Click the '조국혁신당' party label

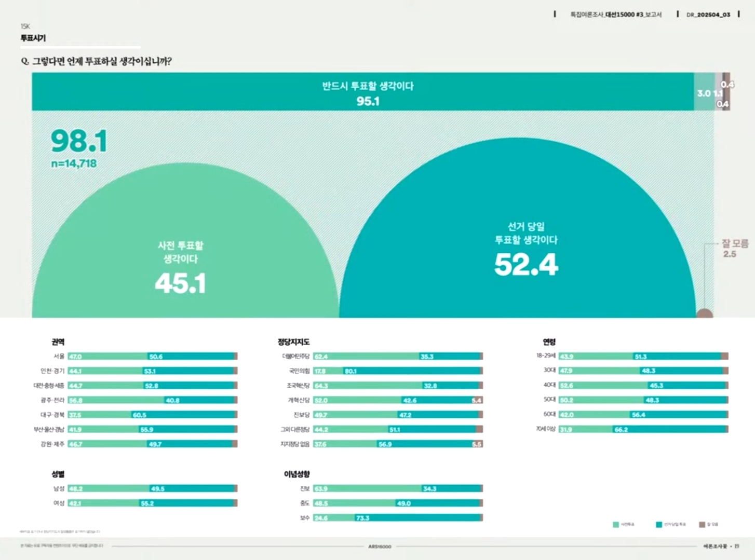(298, 386)
